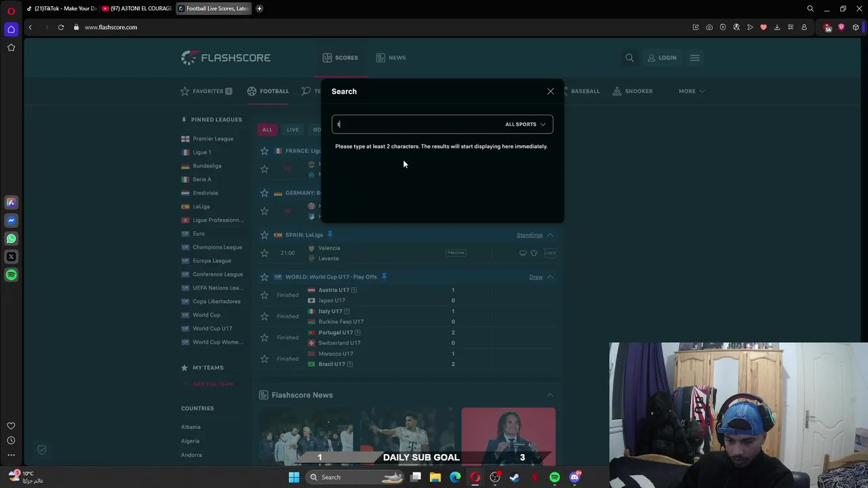The height and width of the screenshot is (488, 868).
Task: Open Champions League in pinned leagues
Action: (217, 247)
